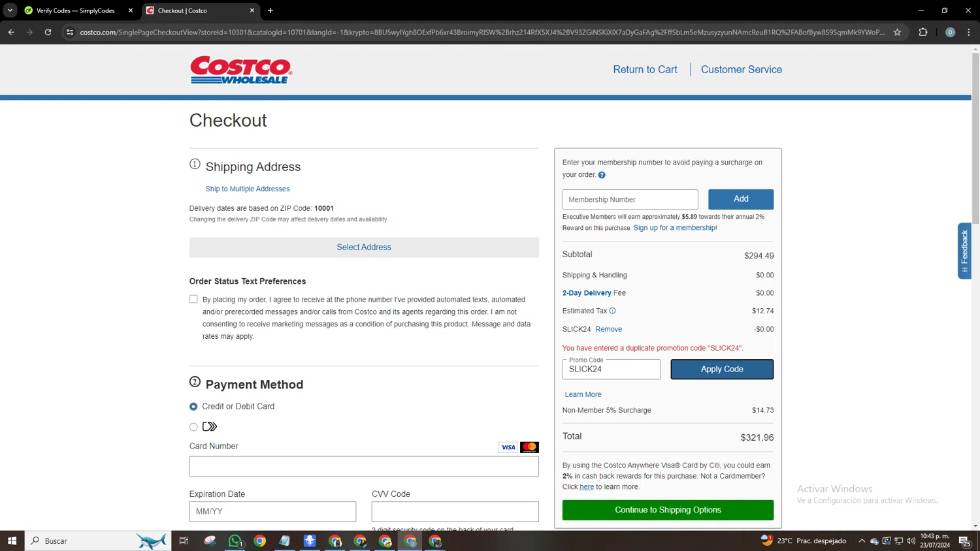
Task: Select Credit or Debit Card payment
Action: pyautogui.click(x=193, y=406)
